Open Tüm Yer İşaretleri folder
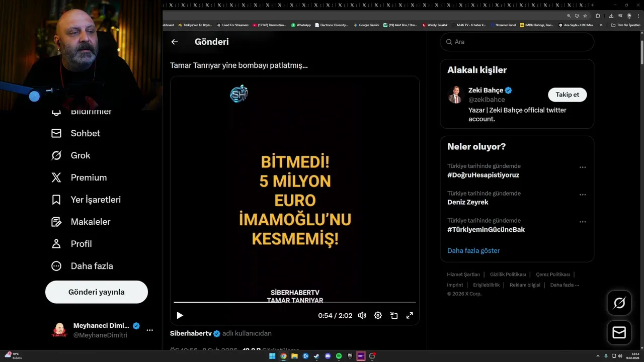Image resolution: width=644 pixels, height=362 pixels. coord(625,25)
